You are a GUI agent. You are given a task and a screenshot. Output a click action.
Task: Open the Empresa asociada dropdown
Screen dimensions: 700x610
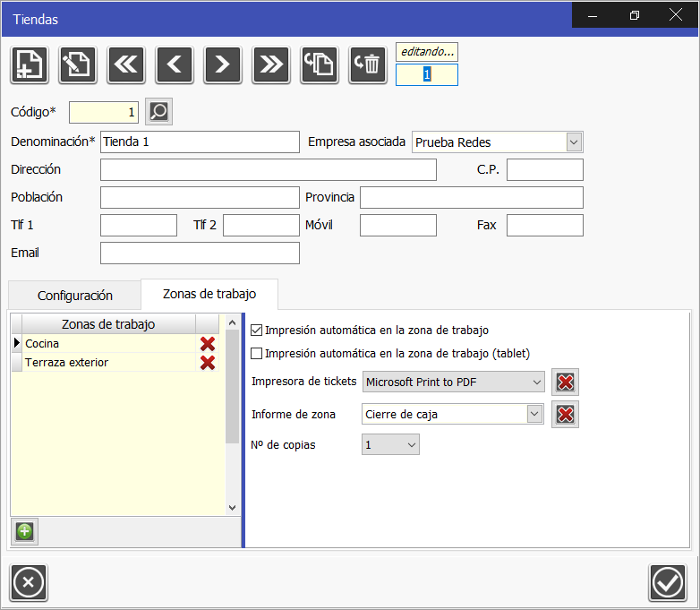point(574,142)
